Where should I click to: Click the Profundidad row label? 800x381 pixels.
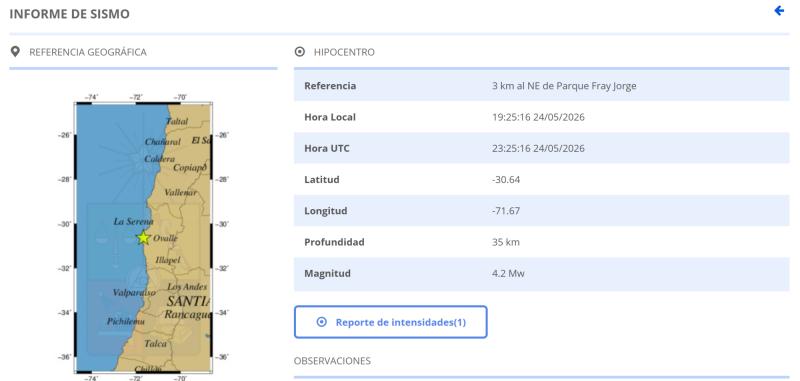point(334,242)
